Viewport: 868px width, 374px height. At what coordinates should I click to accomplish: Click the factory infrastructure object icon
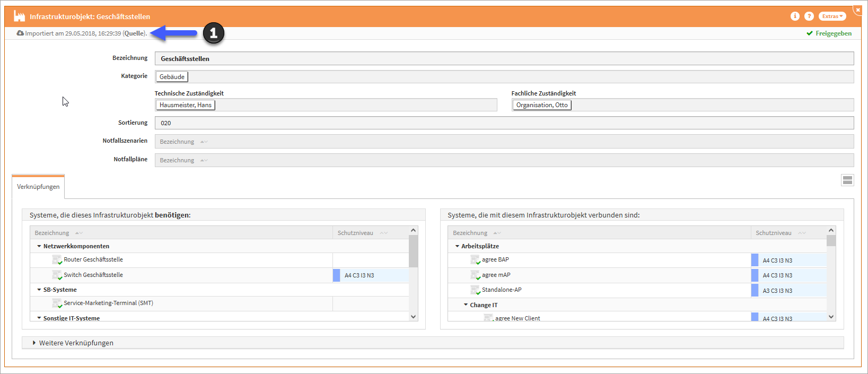tap(19, 16)
